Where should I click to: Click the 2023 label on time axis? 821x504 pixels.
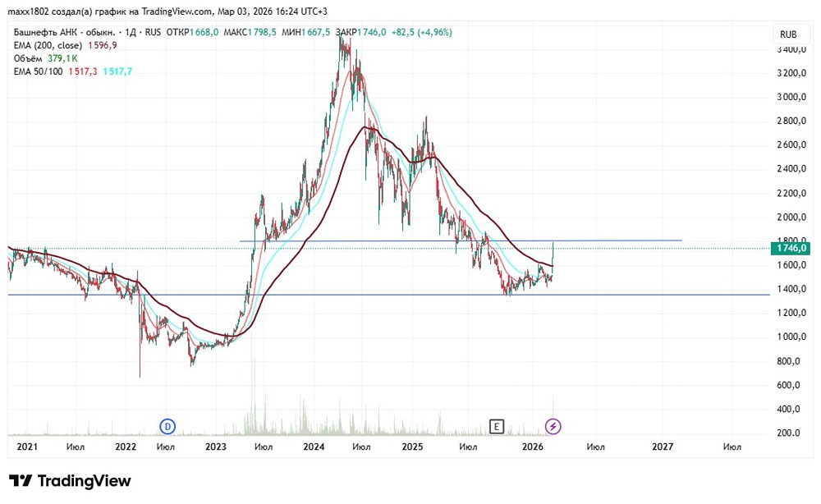(216, 447)
